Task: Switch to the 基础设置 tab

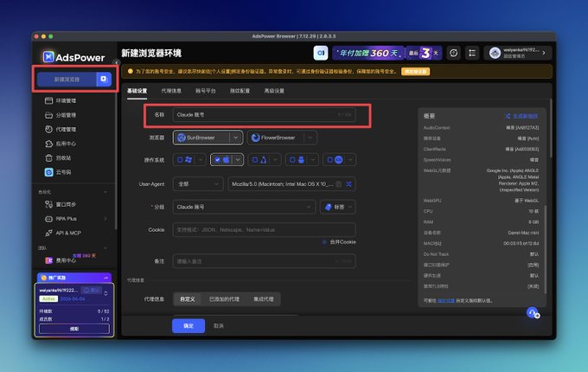Action: pos(137,91)
